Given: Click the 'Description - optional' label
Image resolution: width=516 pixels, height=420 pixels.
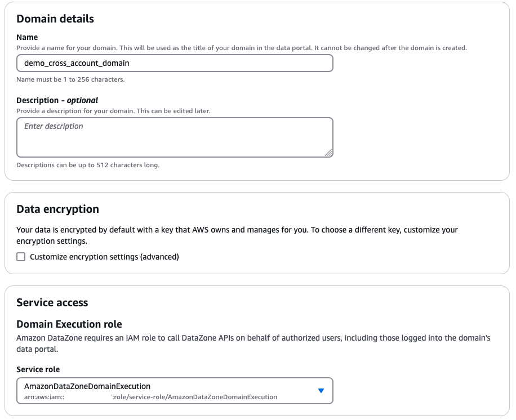Looking at the screenshot, I should point(57,100).
